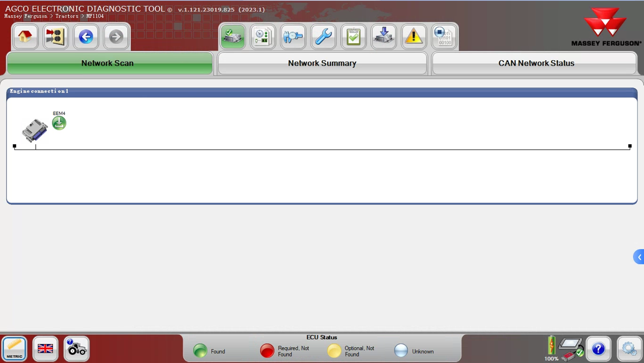The width and height of the screenshot is (644, 363).
Task: Click the MF1104 breadcrumb
Action: coord(95,16)
